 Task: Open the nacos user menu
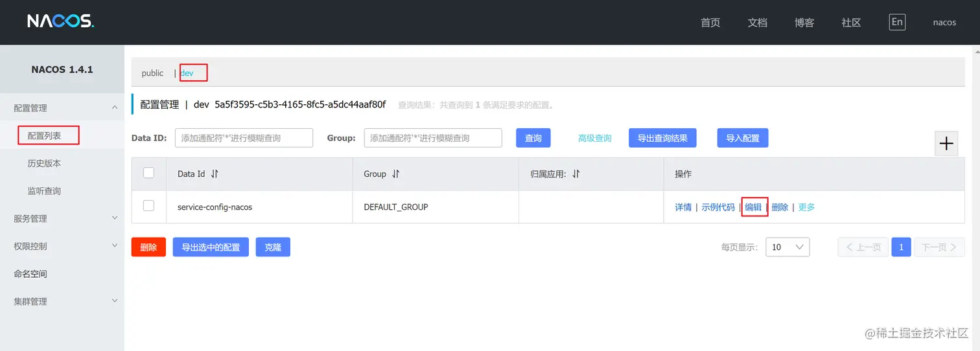click(x=944, y=22)
